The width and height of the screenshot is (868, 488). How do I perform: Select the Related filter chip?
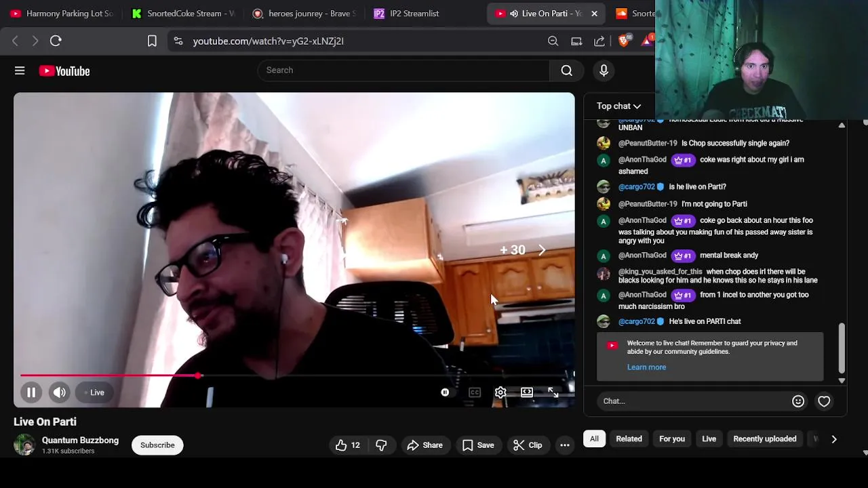(x=629, y=439)
